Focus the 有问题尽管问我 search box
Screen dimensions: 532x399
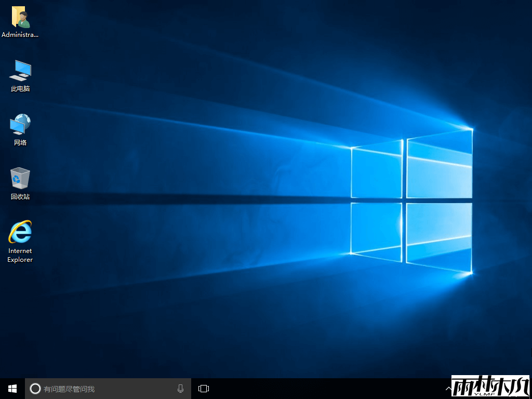[104, 389]
